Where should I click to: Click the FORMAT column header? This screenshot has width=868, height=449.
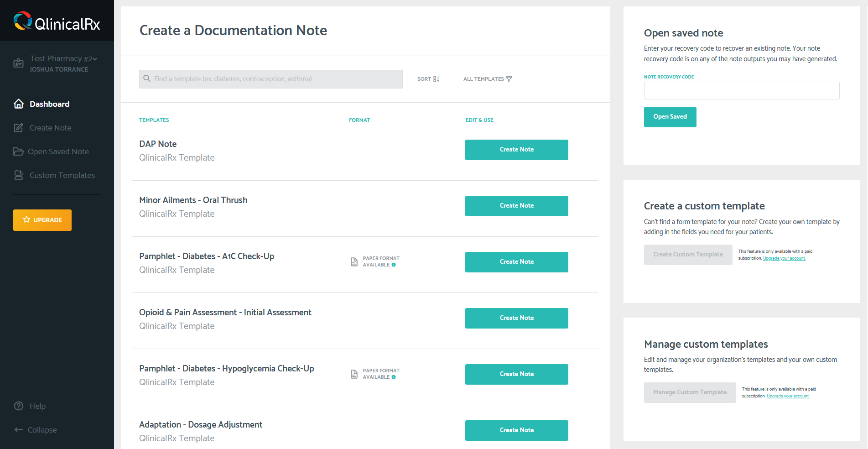pos(359,120)
